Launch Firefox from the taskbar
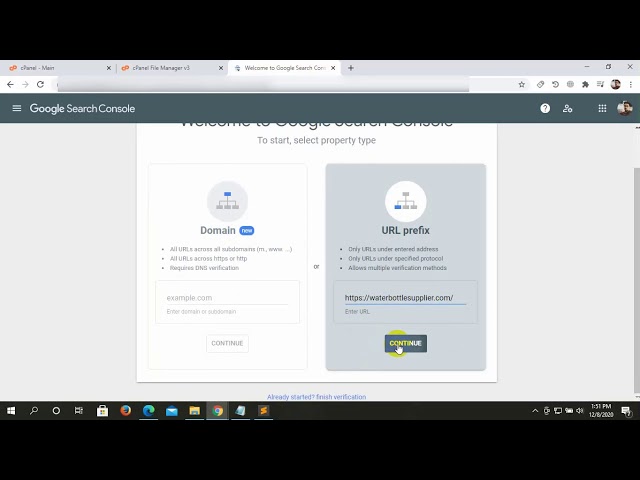Viewport: 640px width, 480px height. (x=126, y=411)
